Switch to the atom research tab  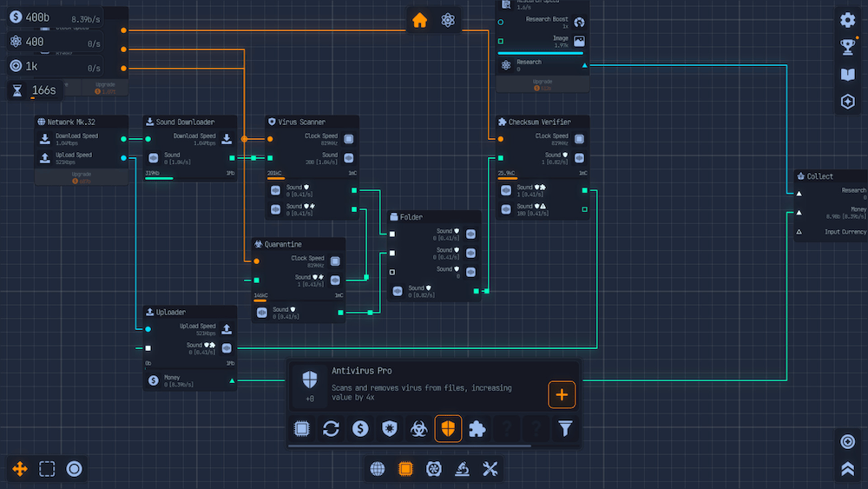click(x=448, y=20)
